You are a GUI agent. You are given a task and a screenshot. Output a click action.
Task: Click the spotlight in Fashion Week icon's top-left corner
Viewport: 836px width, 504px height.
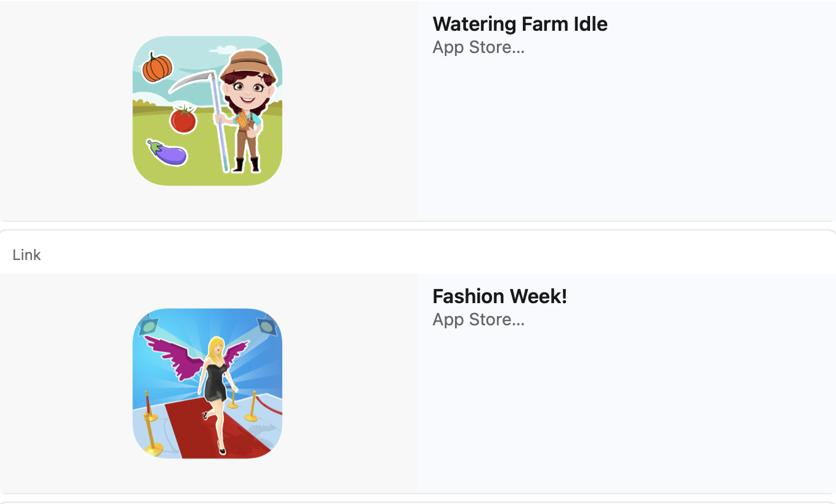point(149,325)
